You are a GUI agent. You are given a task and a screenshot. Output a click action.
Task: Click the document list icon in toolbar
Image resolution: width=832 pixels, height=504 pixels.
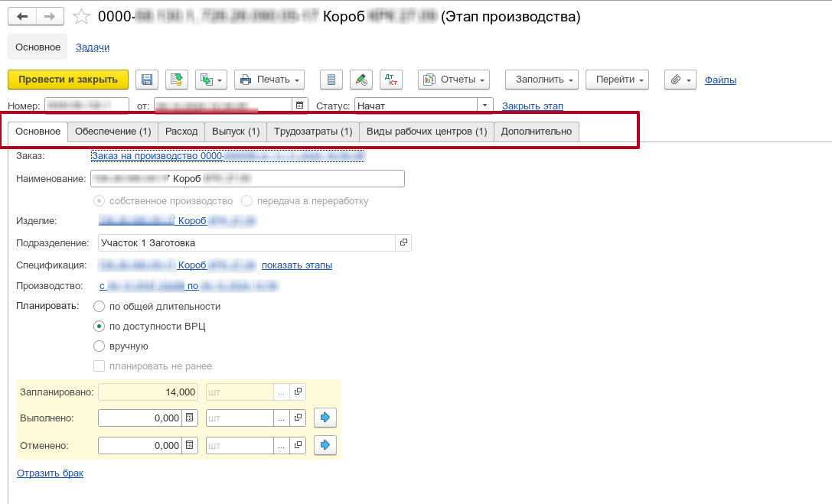pos(331,80)
